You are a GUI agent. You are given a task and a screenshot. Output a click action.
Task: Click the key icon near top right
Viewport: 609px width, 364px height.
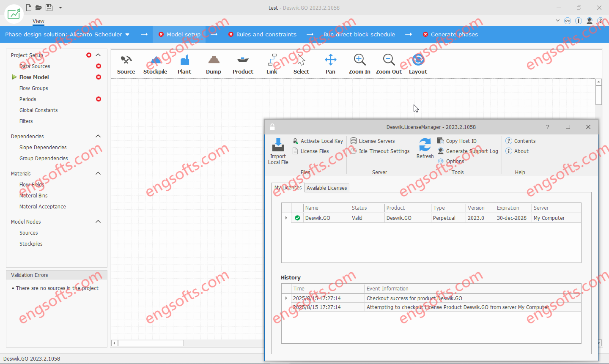click(x=568, y=21)
